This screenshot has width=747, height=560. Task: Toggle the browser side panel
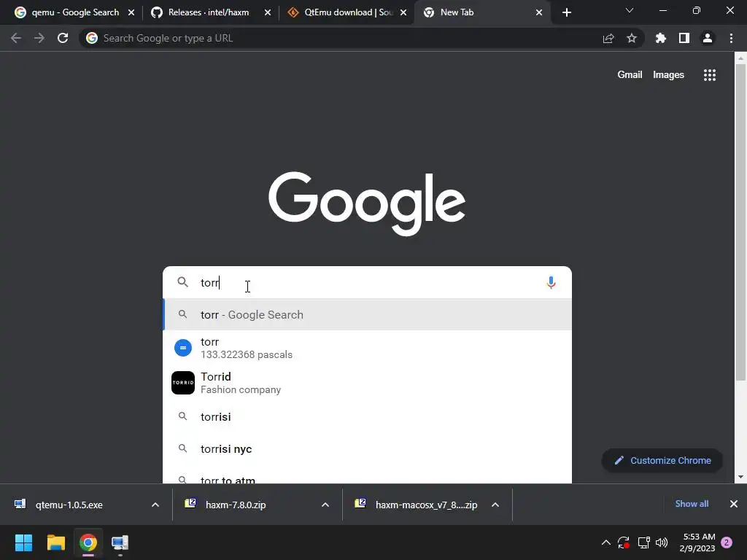[684, 38]
